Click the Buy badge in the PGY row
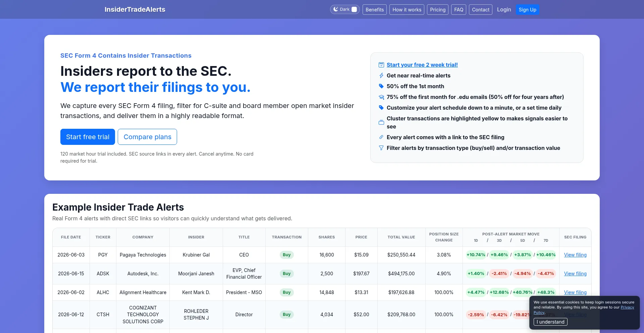This screenshot has width=644, height=333. pyautogui.click(x=286, y=255)
